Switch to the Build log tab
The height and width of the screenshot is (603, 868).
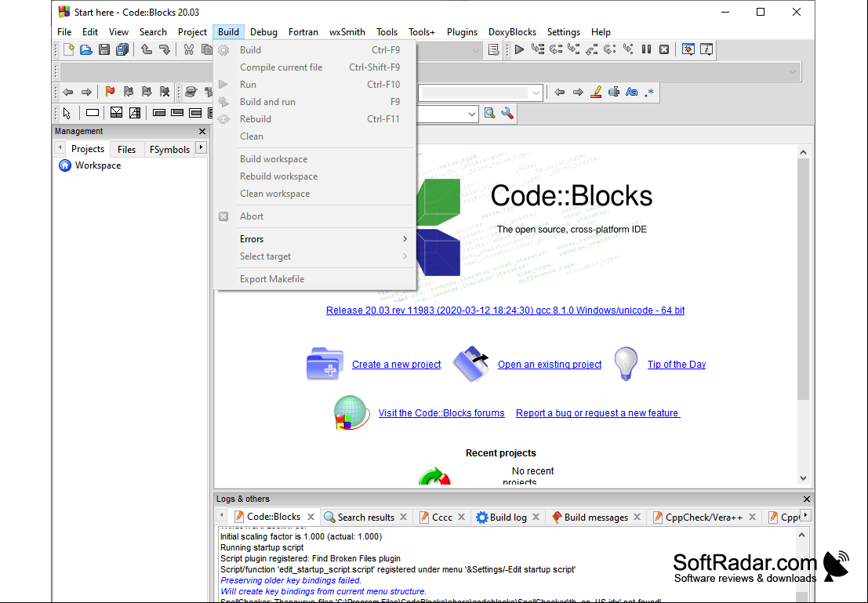[x=507, y=518]
